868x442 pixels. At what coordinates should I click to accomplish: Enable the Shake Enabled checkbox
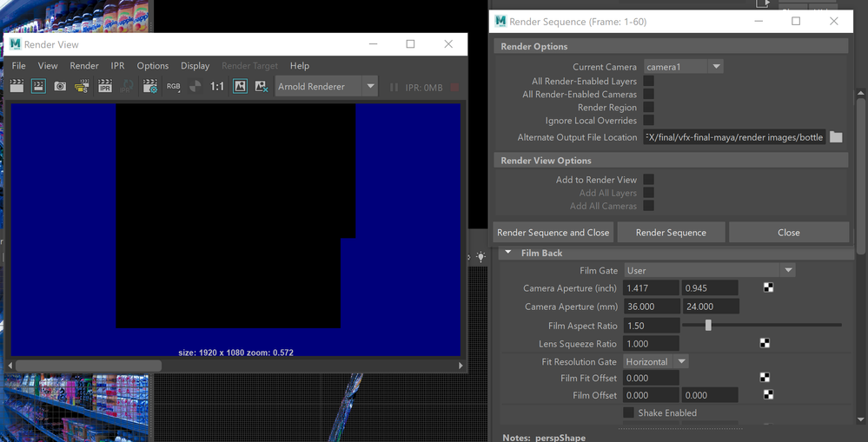coord(628,412)
